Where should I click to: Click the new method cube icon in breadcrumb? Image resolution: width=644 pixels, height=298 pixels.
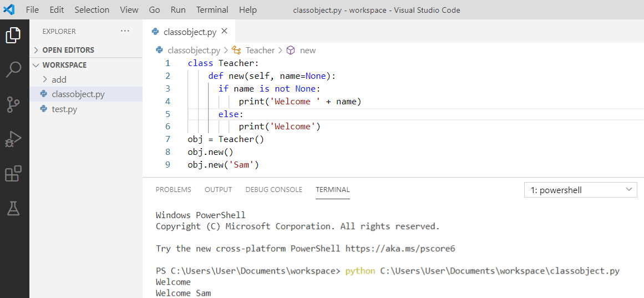pyautogui.click(x=291, y=50)
